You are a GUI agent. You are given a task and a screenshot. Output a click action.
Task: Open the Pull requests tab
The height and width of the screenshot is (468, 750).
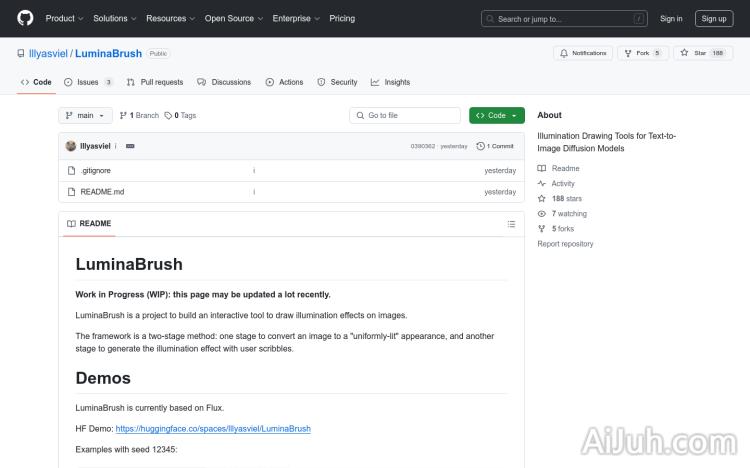coord(155,82)
